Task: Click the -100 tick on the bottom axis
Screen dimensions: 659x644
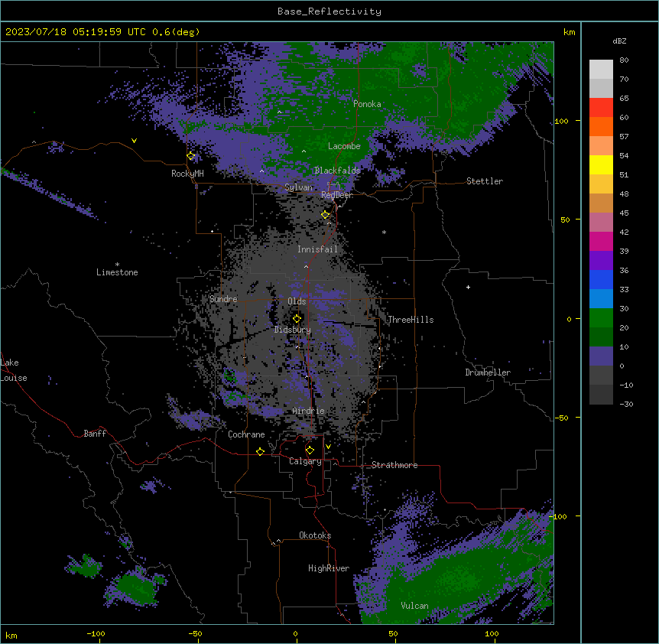Action: [x=96, y=634]
